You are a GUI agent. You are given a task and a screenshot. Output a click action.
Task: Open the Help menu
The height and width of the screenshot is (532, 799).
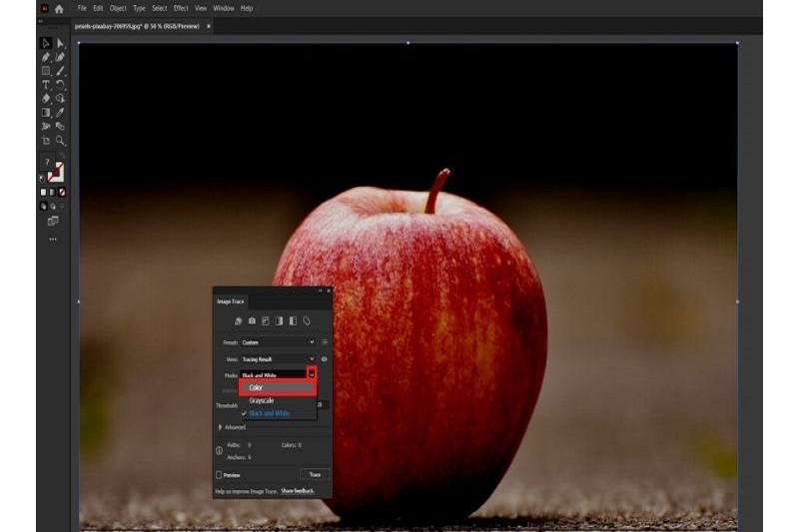pos(247,9)
